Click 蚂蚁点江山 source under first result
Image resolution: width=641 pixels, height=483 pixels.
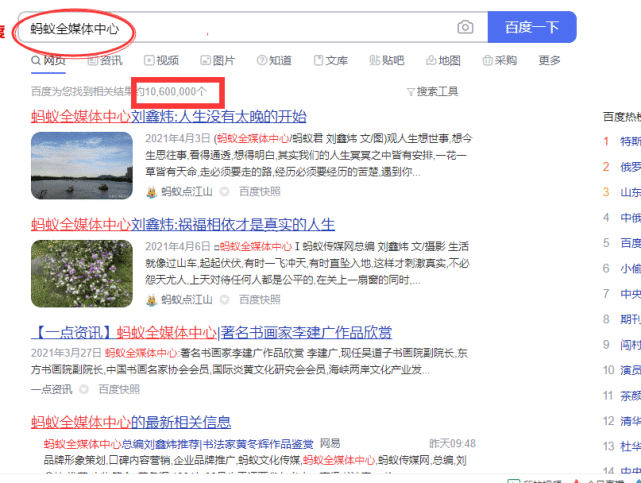187,191
